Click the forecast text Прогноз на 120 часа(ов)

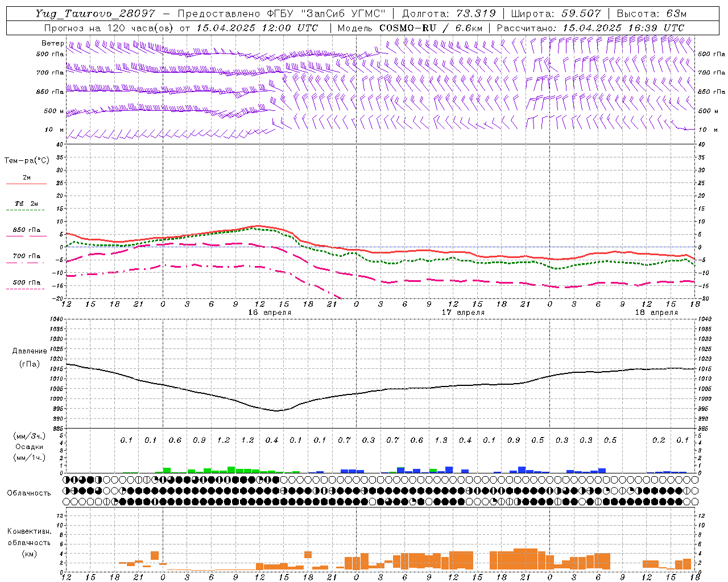pos(109,28)
